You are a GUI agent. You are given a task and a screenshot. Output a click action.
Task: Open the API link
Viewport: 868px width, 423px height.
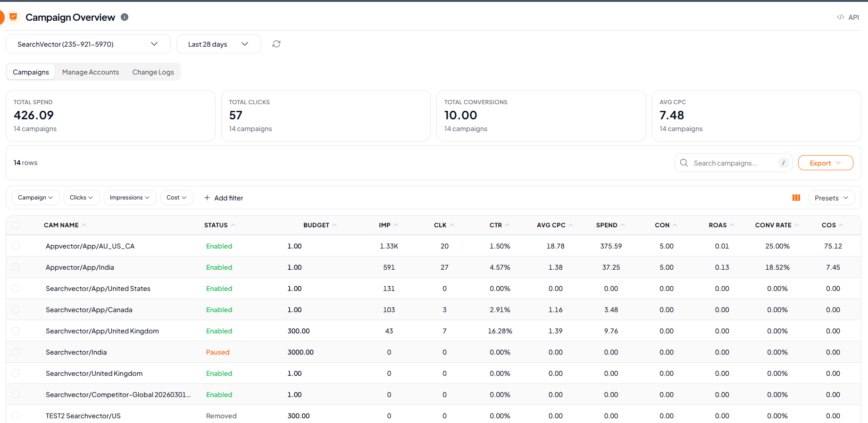point(848,17)
